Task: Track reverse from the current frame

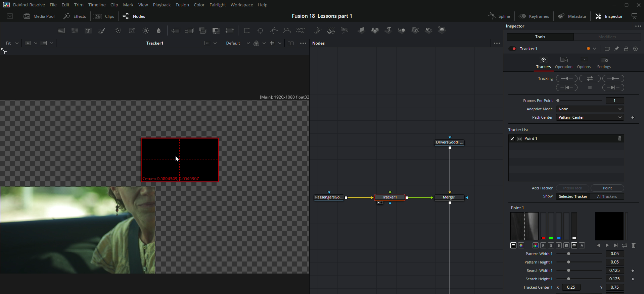Action: 567,78
